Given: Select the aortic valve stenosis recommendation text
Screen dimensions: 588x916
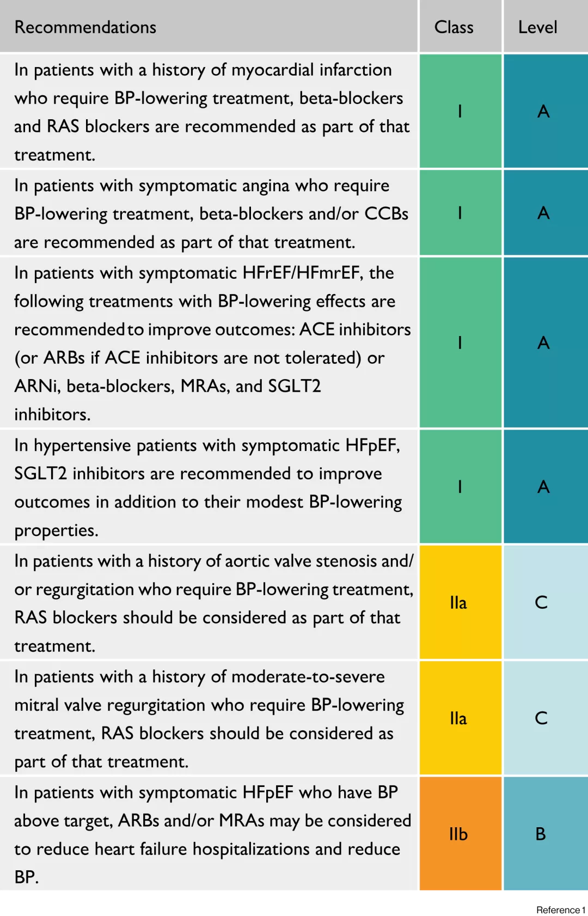Looking at the screenshot, I should [x=211, y=603].
